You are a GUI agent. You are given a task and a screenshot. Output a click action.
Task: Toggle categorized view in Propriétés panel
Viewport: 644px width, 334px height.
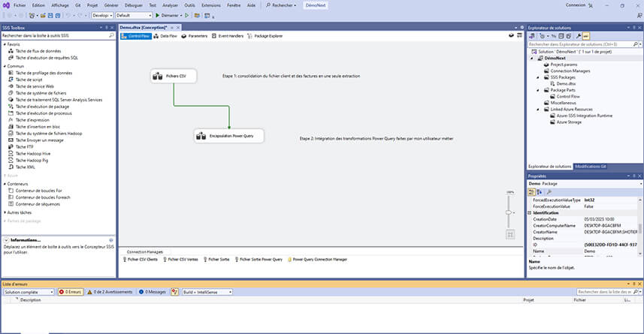click(531, 192)
